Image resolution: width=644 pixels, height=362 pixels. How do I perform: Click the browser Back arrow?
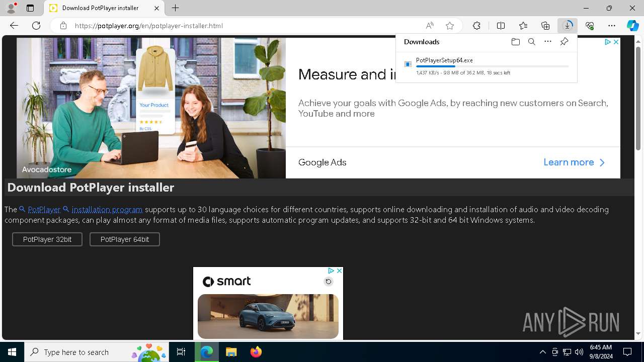click(x=14, y=26)
